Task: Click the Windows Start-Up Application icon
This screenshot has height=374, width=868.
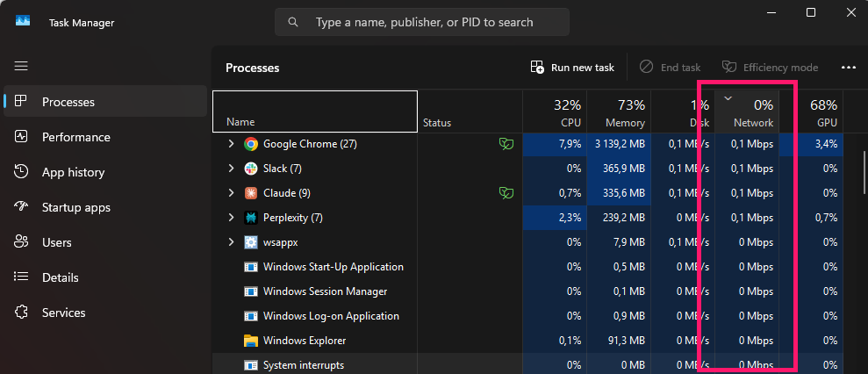Action: click(x=251, y=267)
